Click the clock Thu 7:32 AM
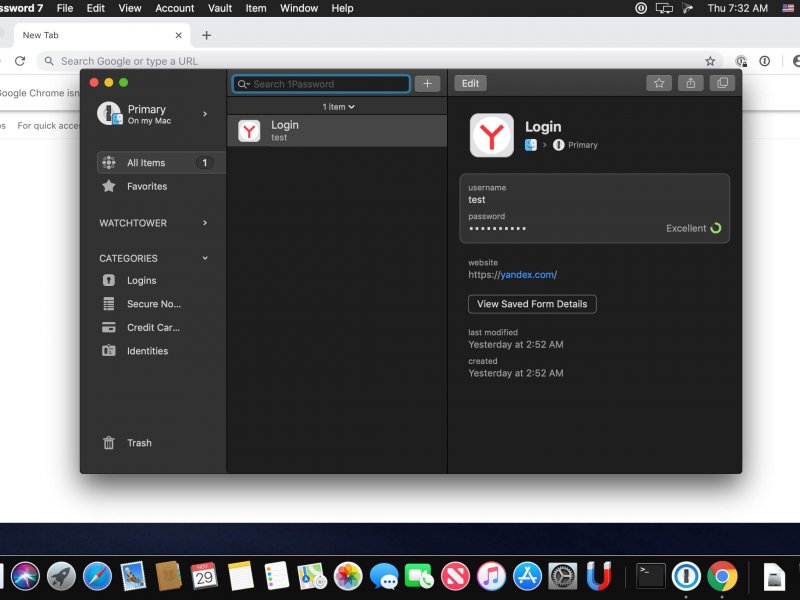This screenshot has width=800, height=600. (737, 8)
